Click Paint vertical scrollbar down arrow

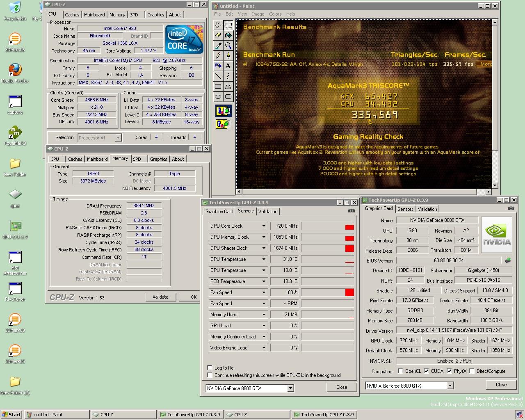pos(495,185)
